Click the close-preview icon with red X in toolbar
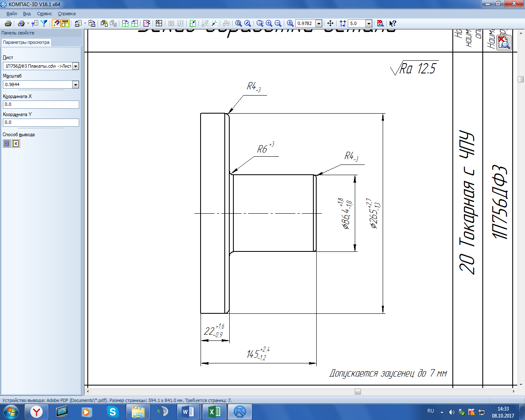 380,23
